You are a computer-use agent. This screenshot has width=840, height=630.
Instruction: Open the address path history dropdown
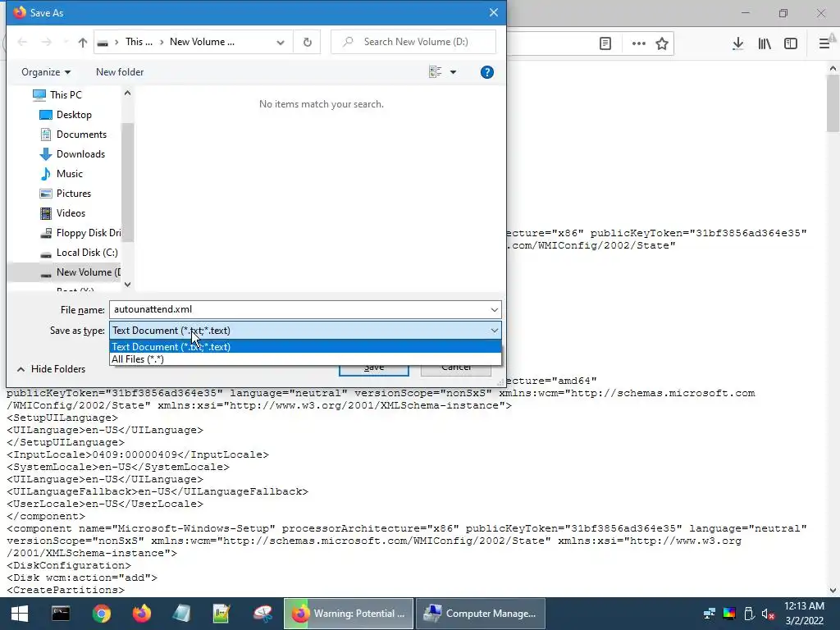(281, 43)
